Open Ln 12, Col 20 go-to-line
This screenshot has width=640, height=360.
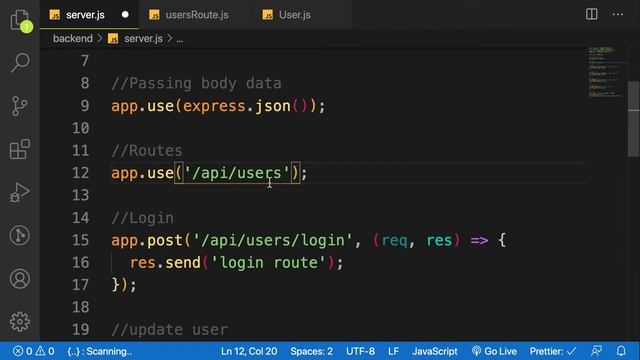tap(249, 351)
